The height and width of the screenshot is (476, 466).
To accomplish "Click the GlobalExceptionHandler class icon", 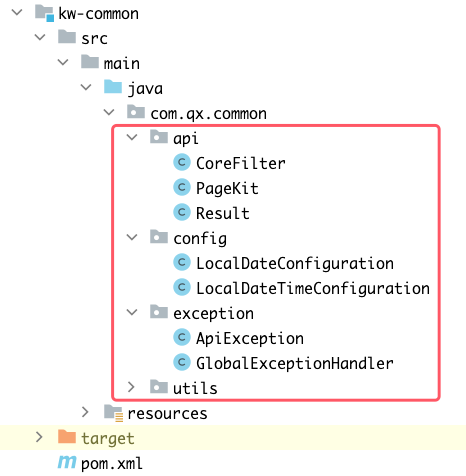I will click(x=182, y=362).
